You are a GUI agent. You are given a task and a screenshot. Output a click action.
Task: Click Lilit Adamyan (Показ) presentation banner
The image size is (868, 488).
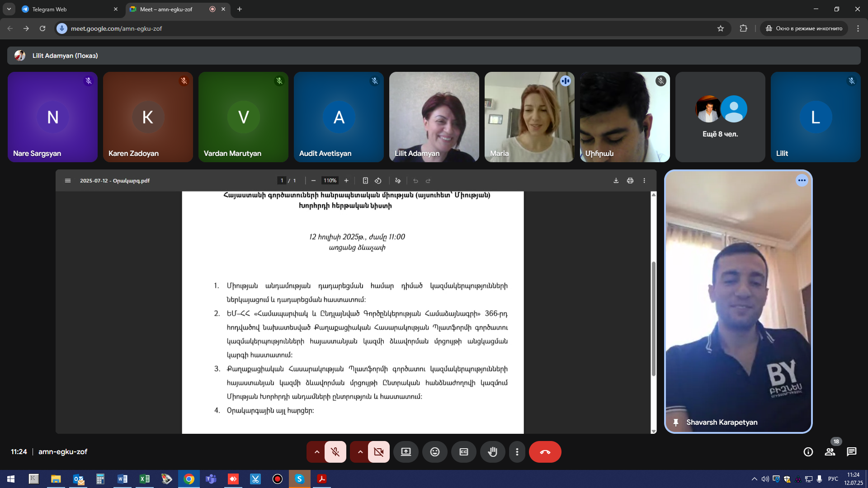coord(434,56)
